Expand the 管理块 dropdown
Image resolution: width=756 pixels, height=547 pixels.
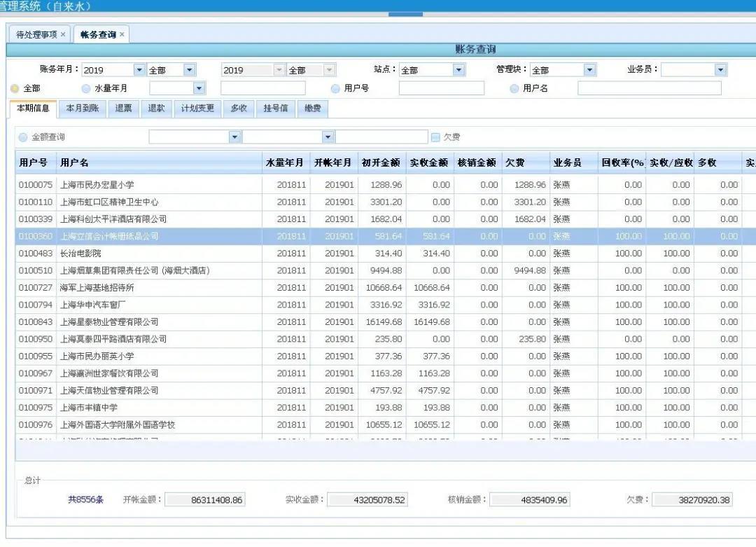click(x=589, y=70)
